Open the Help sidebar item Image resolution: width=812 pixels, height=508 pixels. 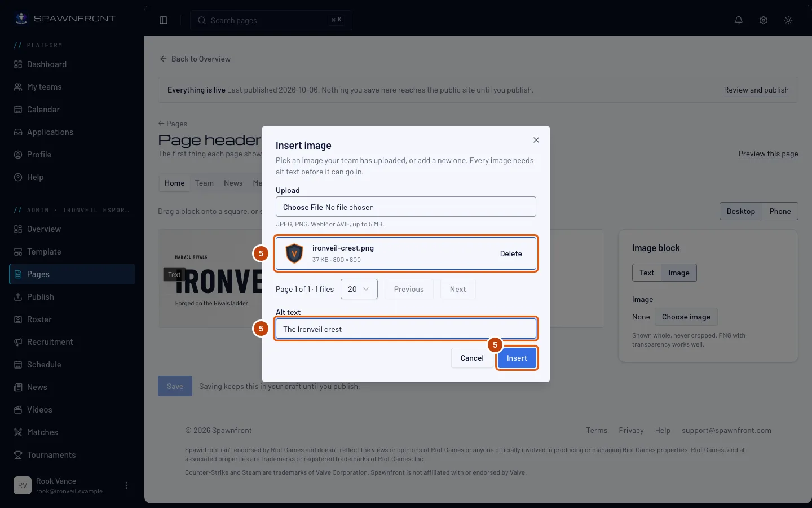pos(72,177)
